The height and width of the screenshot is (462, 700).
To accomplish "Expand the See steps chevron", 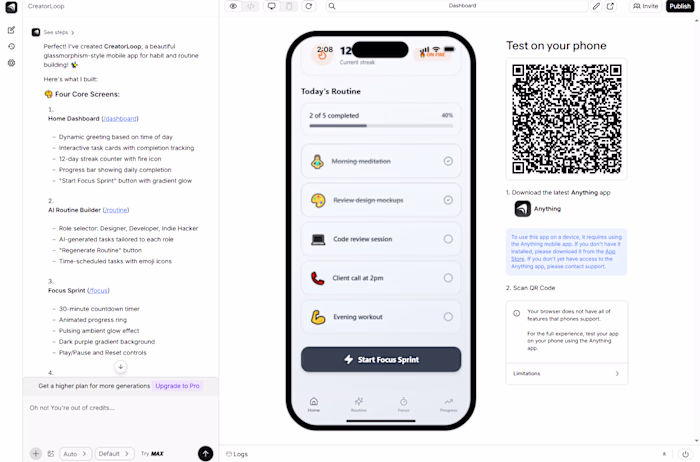I will pyautogui.click(x=72, y=33).
